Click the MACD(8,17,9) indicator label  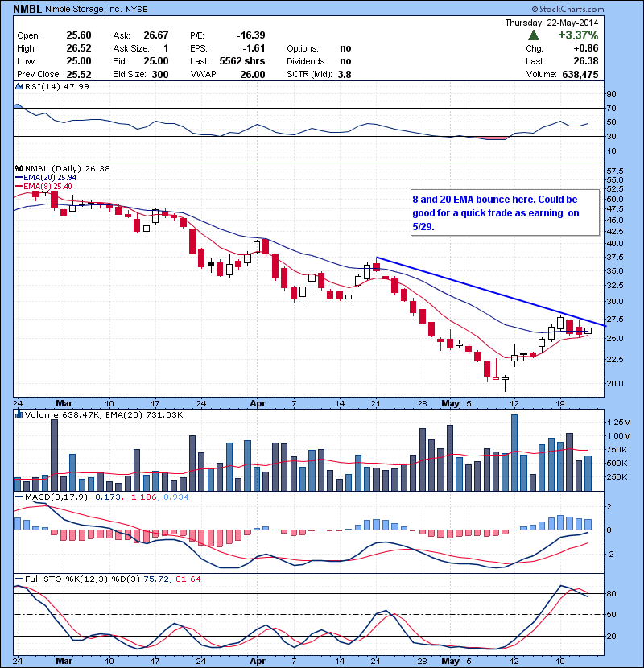point(56,497)
